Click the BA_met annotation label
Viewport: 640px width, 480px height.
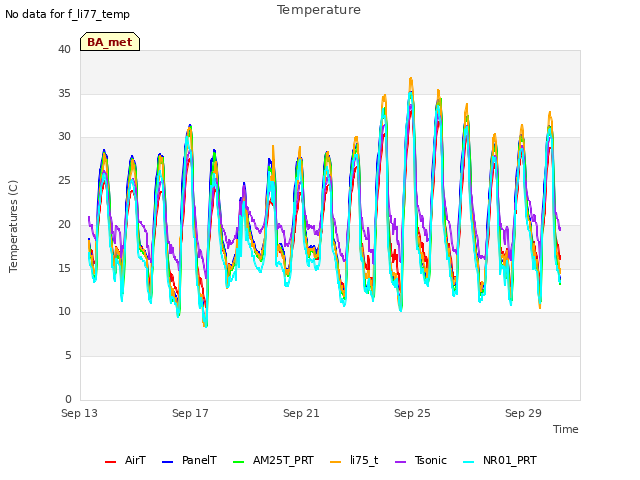point(110,42)
